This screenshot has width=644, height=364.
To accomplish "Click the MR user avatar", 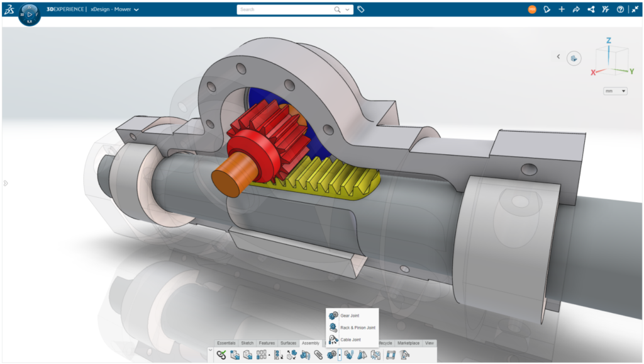I will coord(533,9).
